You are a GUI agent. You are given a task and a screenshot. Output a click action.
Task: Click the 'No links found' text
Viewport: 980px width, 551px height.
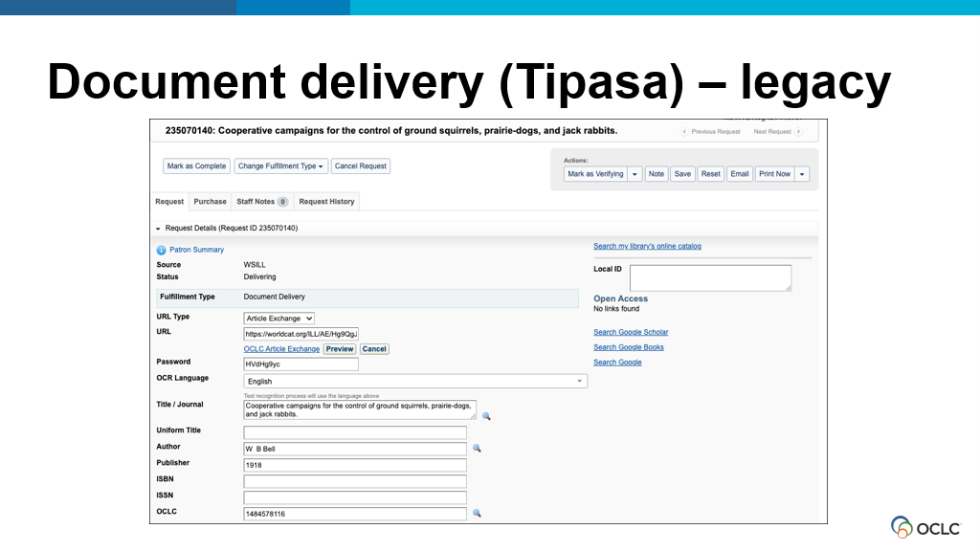(x=616, y=309)
